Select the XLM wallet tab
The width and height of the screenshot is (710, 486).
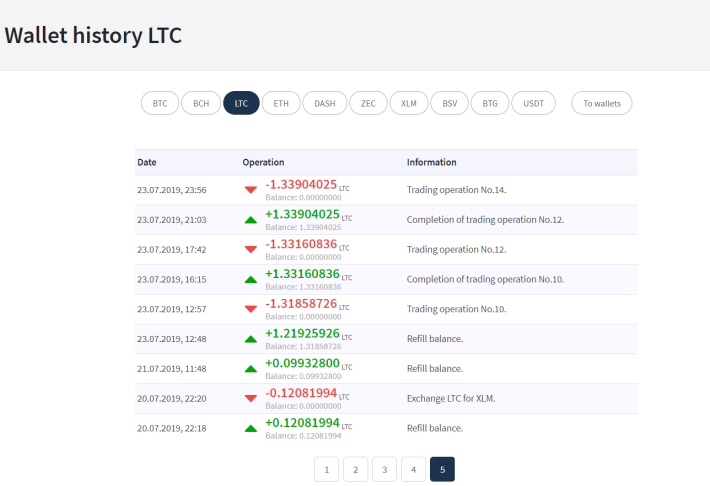408,103
